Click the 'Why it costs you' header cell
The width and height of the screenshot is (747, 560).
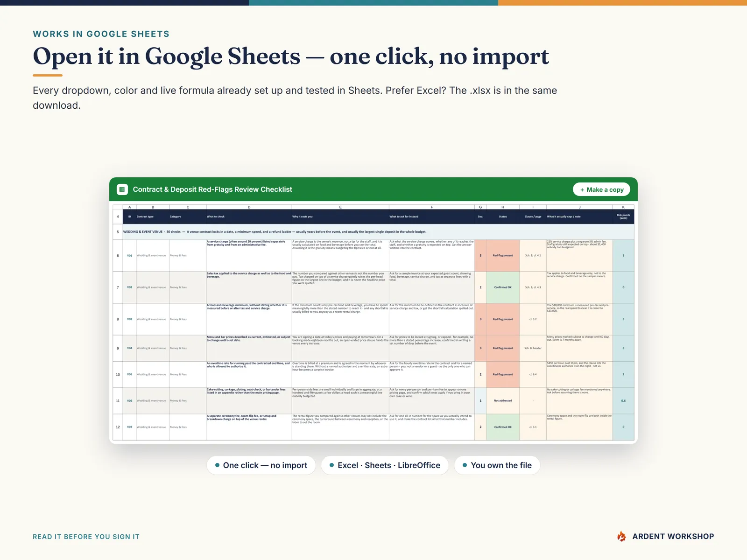point(340,217)
